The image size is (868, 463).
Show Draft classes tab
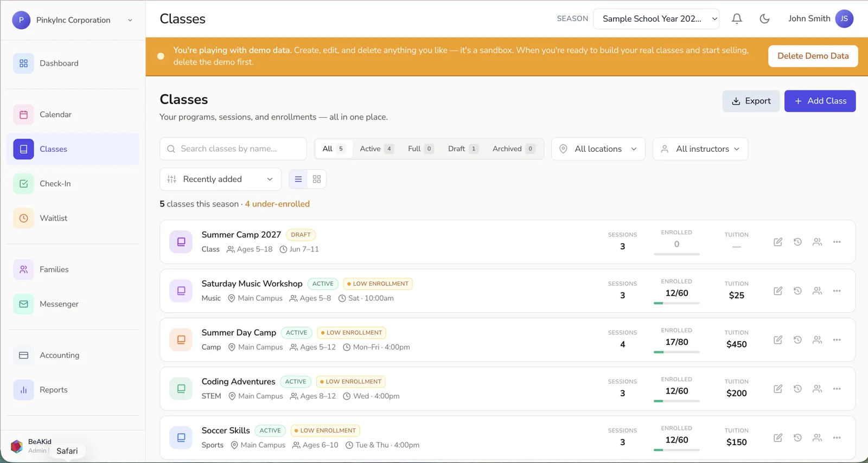pyautogui.click(x=463, y=149)
